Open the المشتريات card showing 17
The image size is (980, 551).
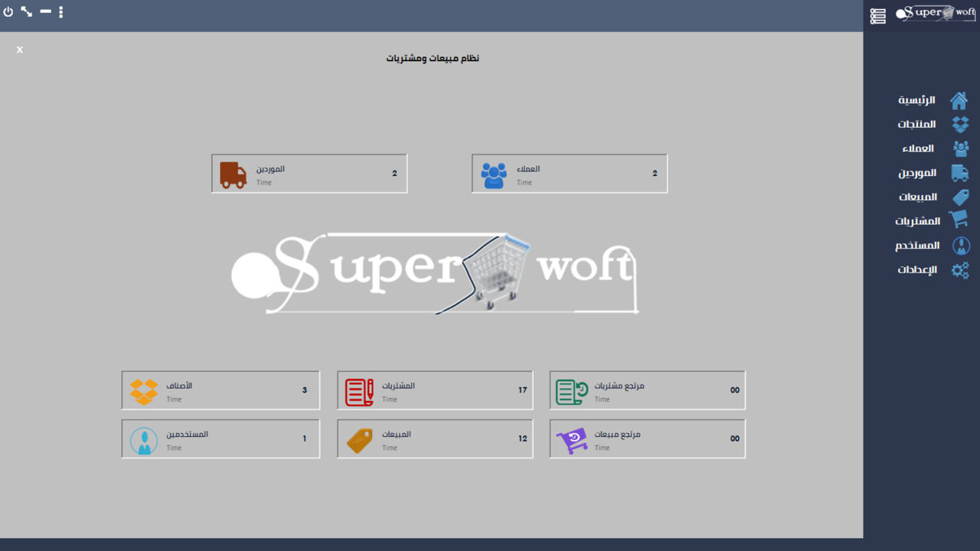point(434,390)
